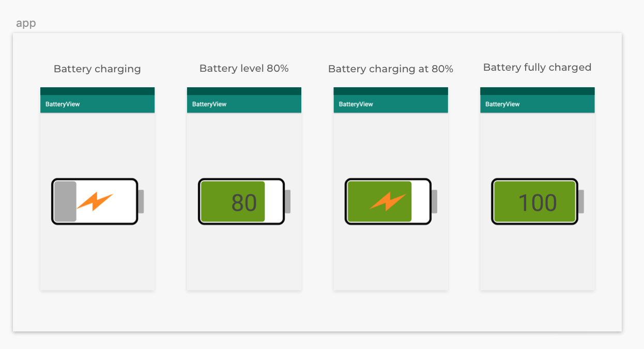The image size is (644, 349).
Task: Click the battery showing number 100
Action: coord(538,201)
